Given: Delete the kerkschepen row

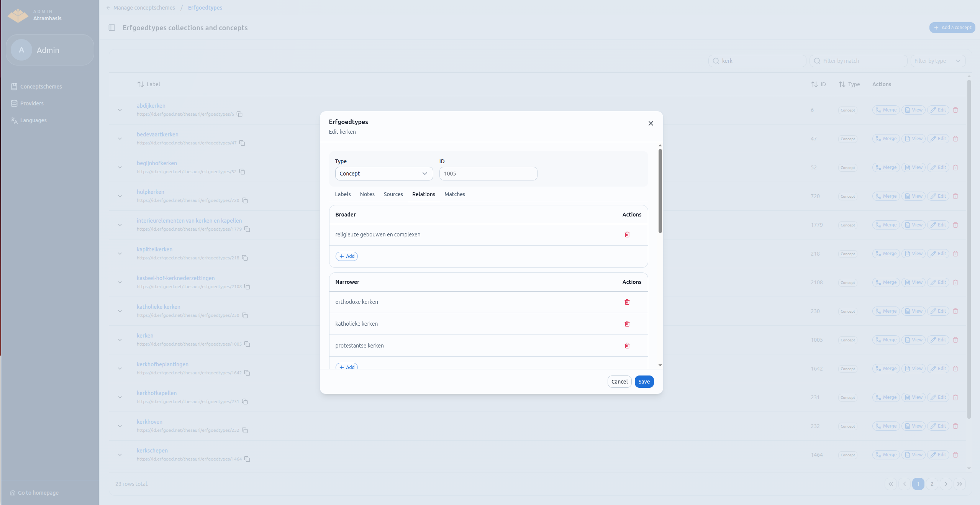Looking at the screenshot, I should [x=955, y=455].
